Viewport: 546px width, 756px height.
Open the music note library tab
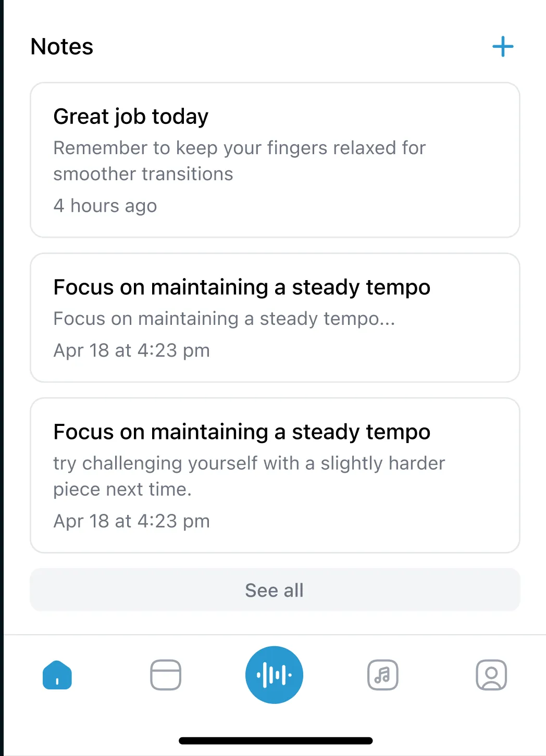(x=383, y=675)
